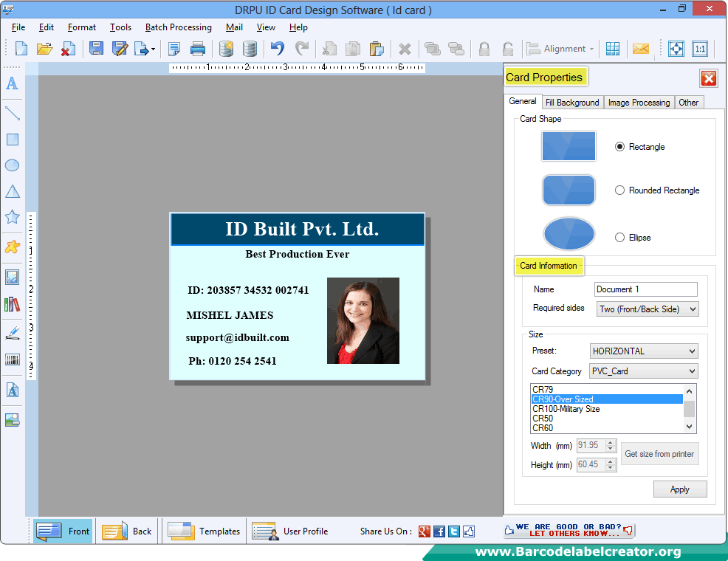Open the Card Category PVC_Card dropdown
This screenshot has height=561, width=728.
(x=644, y=371)
